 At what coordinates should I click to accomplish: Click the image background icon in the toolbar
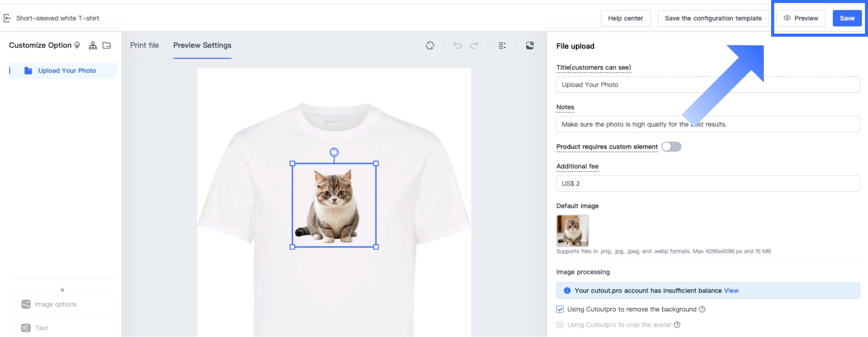pyautogui.click(x=530, y=45)
